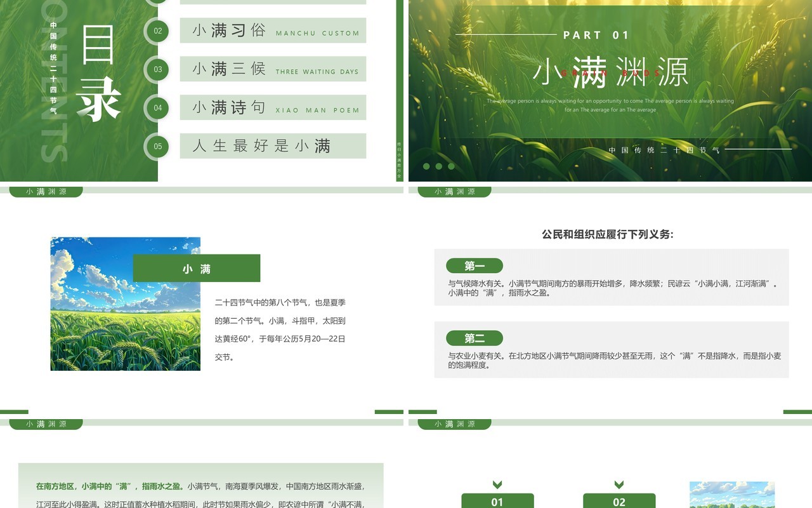Open the 人生最好是小满 contents entry

(273, 146)
